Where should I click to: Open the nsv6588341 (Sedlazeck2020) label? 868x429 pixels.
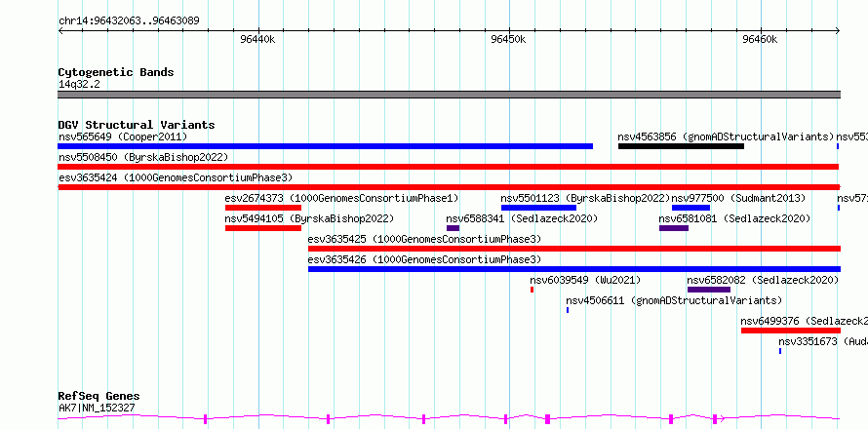click(x=522, y=218)
